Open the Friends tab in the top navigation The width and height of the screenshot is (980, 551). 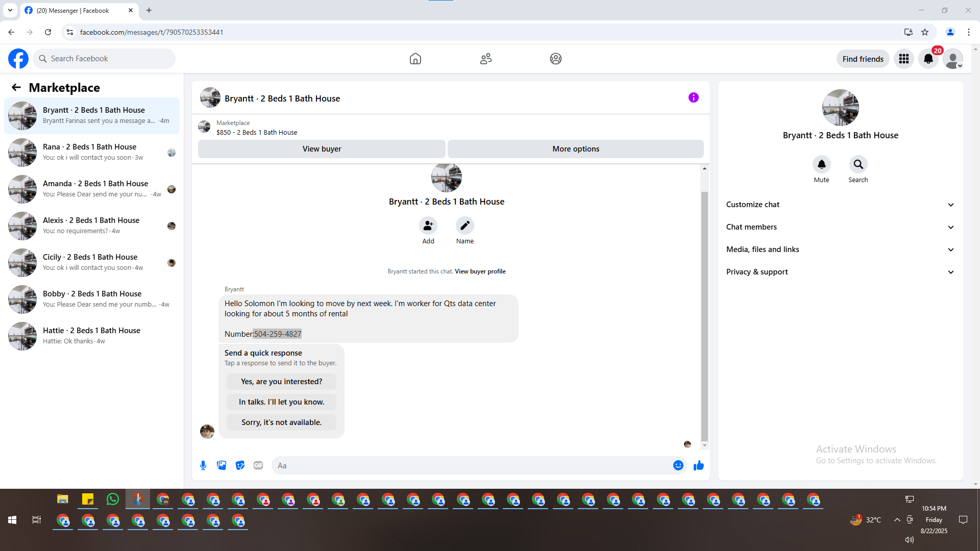[485, 59]
